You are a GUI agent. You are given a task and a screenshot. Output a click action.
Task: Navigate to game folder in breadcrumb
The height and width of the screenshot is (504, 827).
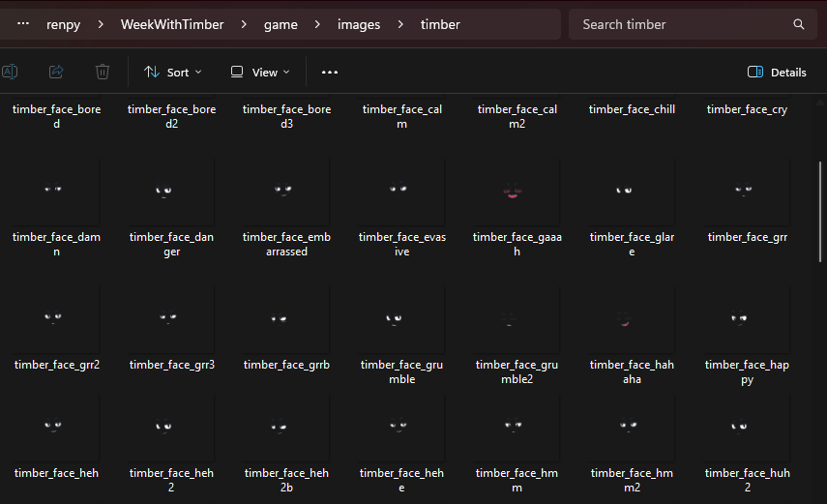pyautogui.click(x=281, y=24)
